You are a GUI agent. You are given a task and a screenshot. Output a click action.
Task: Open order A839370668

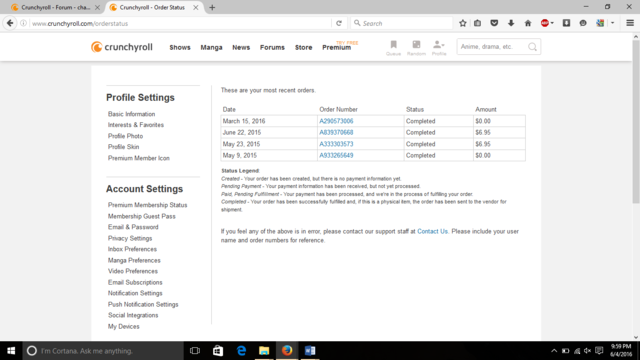(x=336, y=133)
